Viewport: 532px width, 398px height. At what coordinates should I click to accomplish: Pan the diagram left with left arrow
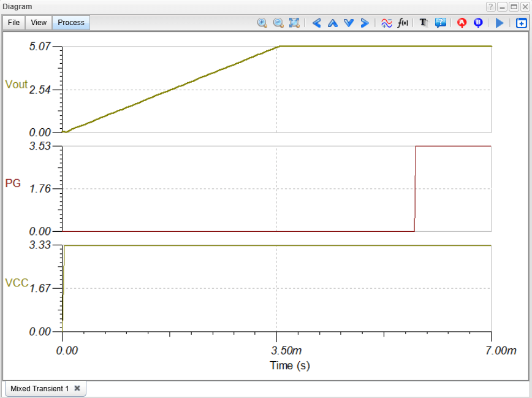tap(316, 23)
